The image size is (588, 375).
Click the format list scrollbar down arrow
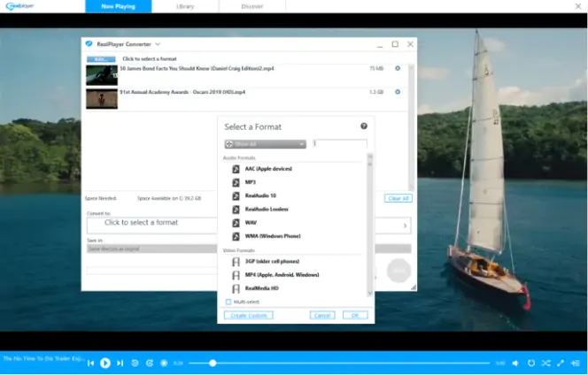tap(370, 294)
